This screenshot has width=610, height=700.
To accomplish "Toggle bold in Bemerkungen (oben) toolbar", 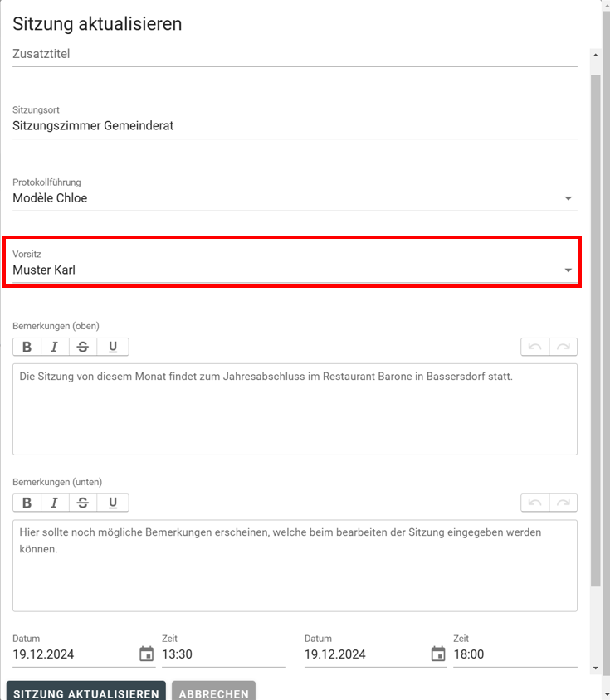I will tap(27, 347).
